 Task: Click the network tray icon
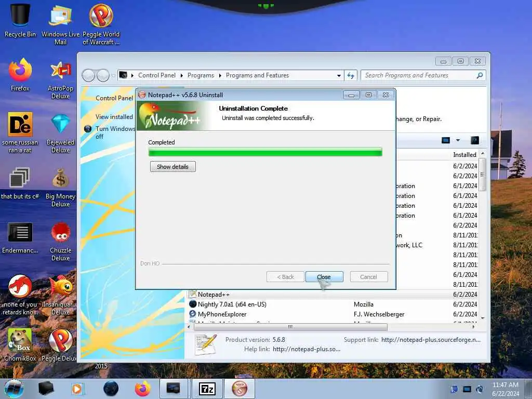point(467,389)
